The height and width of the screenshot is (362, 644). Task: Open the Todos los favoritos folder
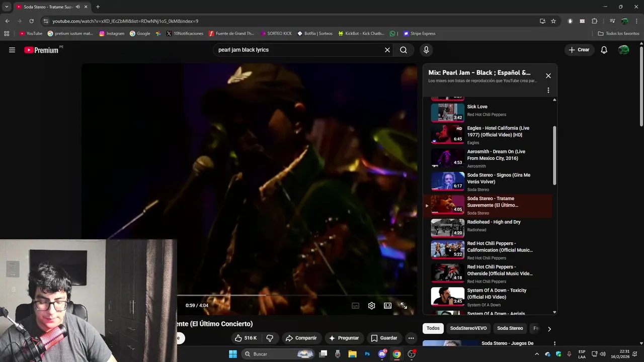(618, 34)
